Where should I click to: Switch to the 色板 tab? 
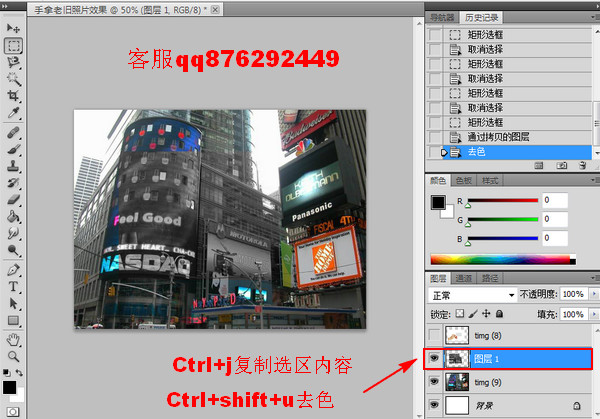(464, 180)
